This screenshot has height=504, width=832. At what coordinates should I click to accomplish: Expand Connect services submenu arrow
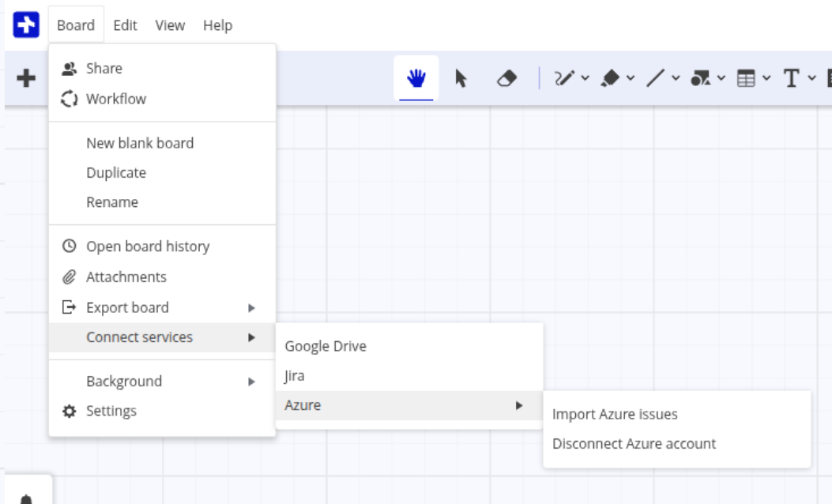pyautogui.click(x=251, y=337)
